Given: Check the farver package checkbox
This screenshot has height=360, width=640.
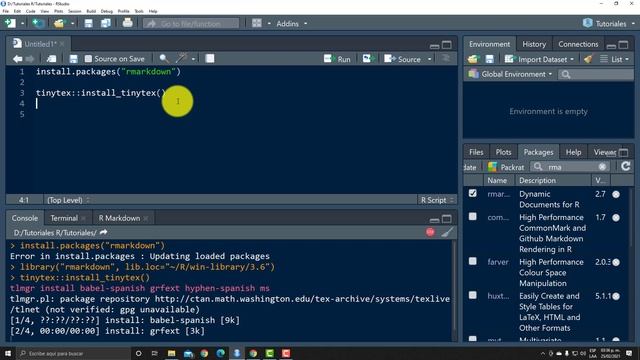Looking at the screenshot, I should point(473,261).
